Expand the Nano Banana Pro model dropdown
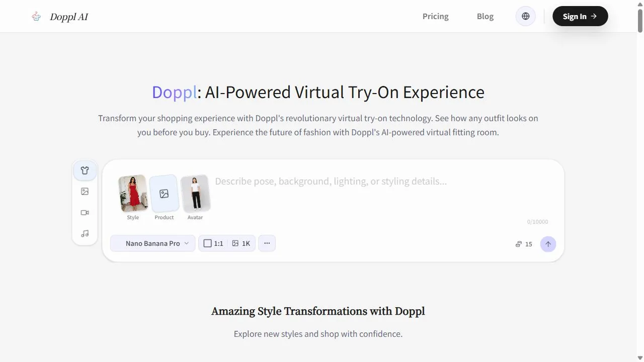The image size is (644, 362). (152, 243)
